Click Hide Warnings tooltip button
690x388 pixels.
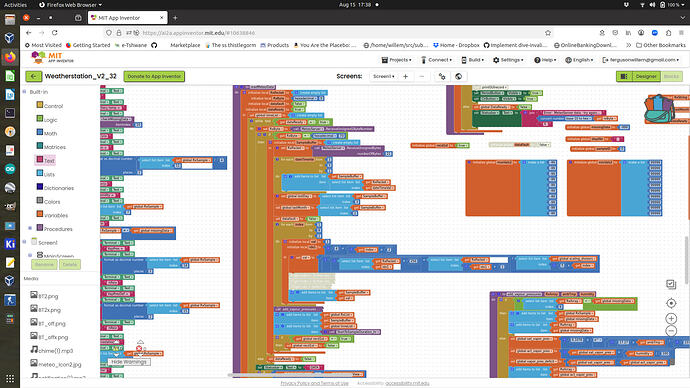pyautogui.click(x=128, y=362)
